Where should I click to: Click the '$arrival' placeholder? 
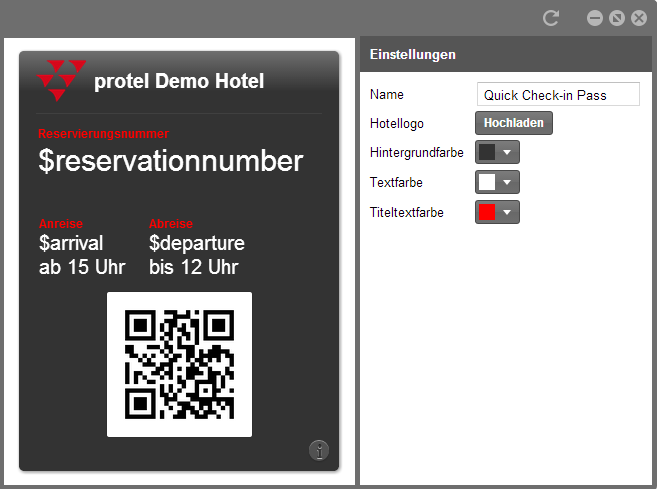71,243
